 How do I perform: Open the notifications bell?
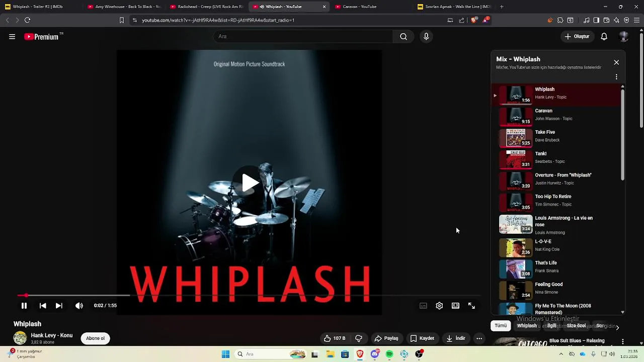(604, 37)
